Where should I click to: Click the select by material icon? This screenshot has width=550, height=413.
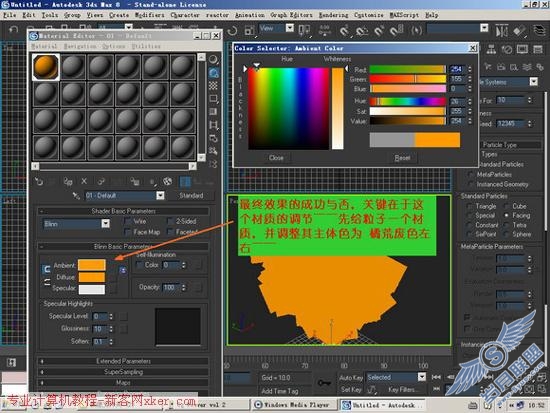pyautogui.click(x=213, y=151)
